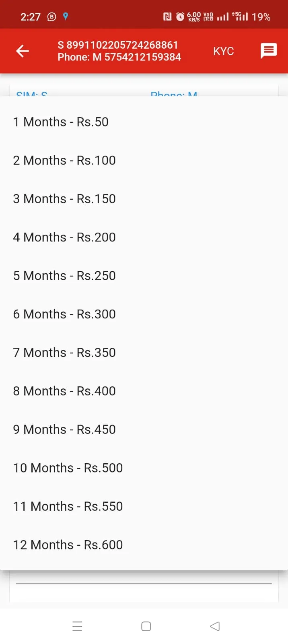The height and width of the screenshot is (644, 288).
Task: Tap the SIM and Phone header text
Action: coord(119,51)
